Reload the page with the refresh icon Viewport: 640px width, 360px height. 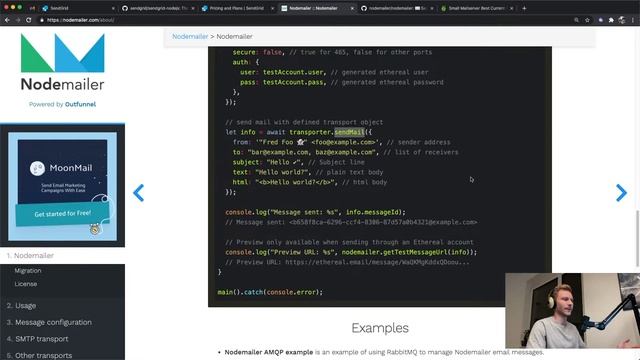click(29, 20)
